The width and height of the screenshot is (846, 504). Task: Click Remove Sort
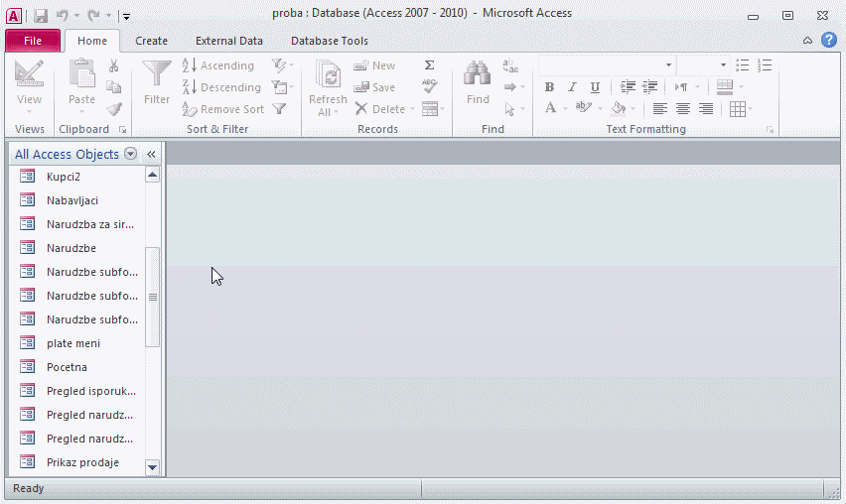coord(223,109)
